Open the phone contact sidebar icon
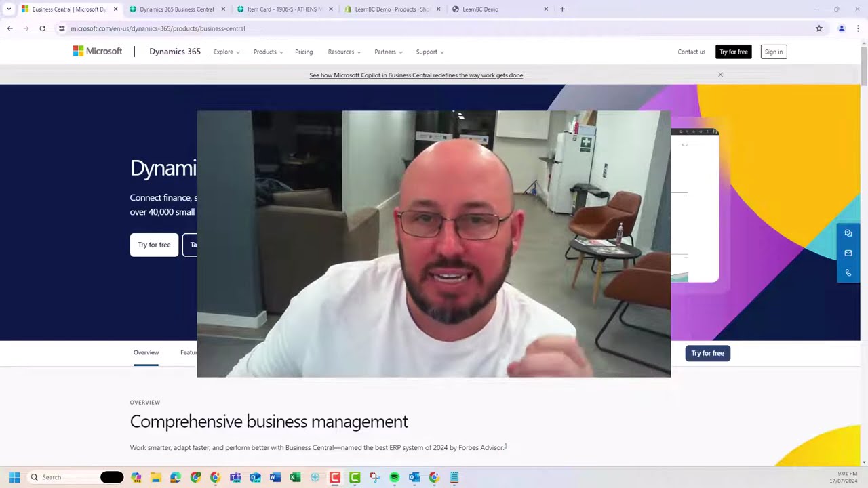 (848, 272)
